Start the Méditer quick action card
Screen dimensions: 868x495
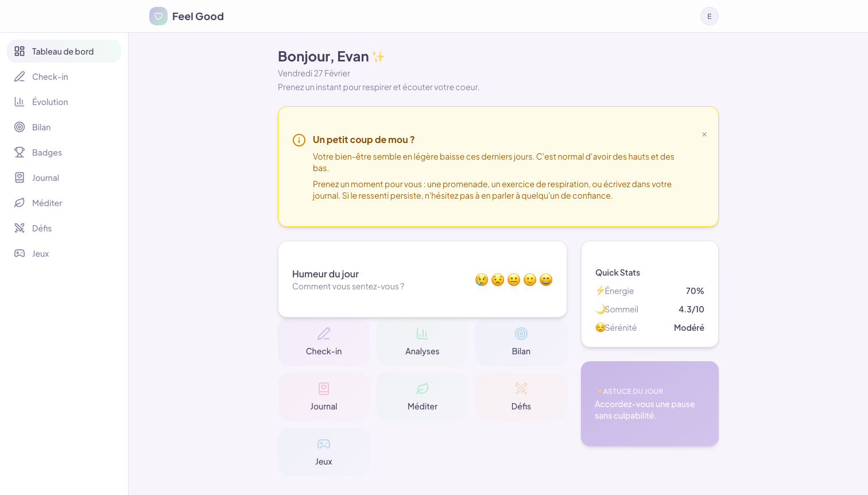423,397
